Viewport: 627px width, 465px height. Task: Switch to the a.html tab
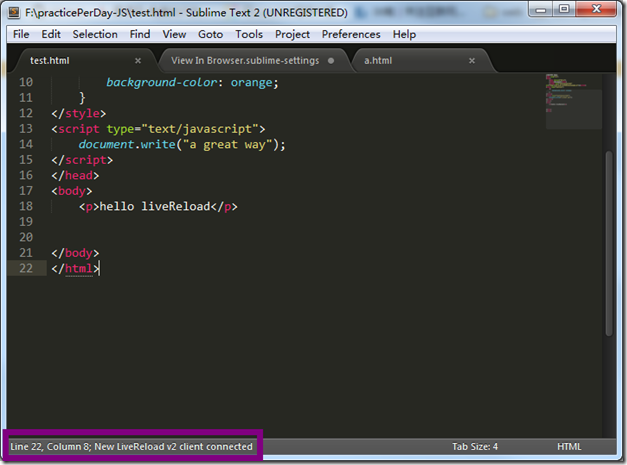380,60
